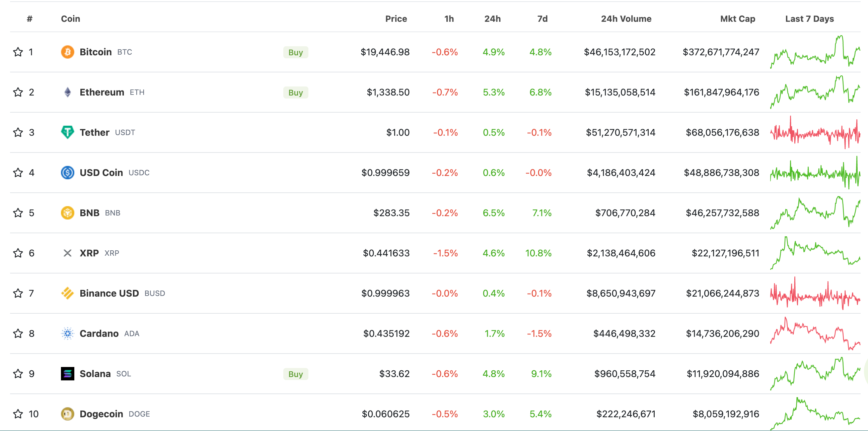The width and height of the screenshot is (868, 431).
Task: Click the Tether green logo icon
Action: coord(67,132)
